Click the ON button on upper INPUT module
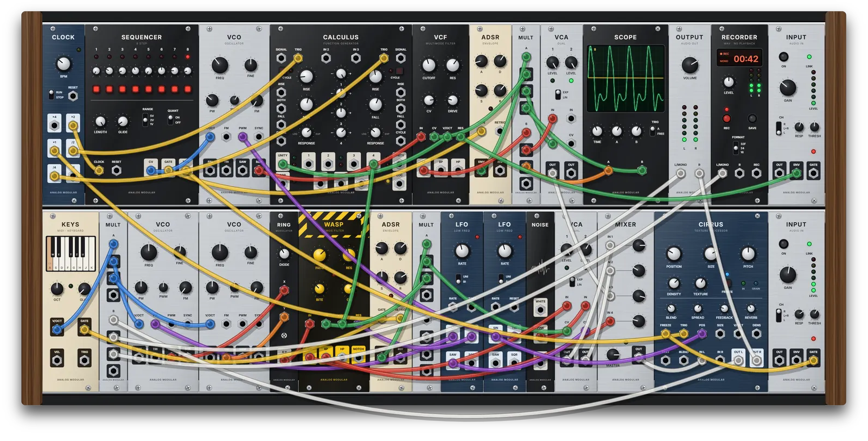The image size is (868, 441). tap(783, 56)
